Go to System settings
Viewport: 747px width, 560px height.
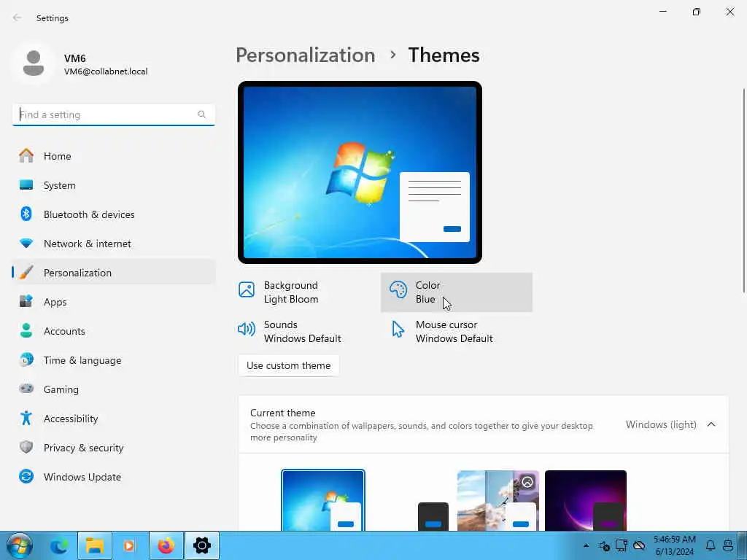[x=113, y=185]
